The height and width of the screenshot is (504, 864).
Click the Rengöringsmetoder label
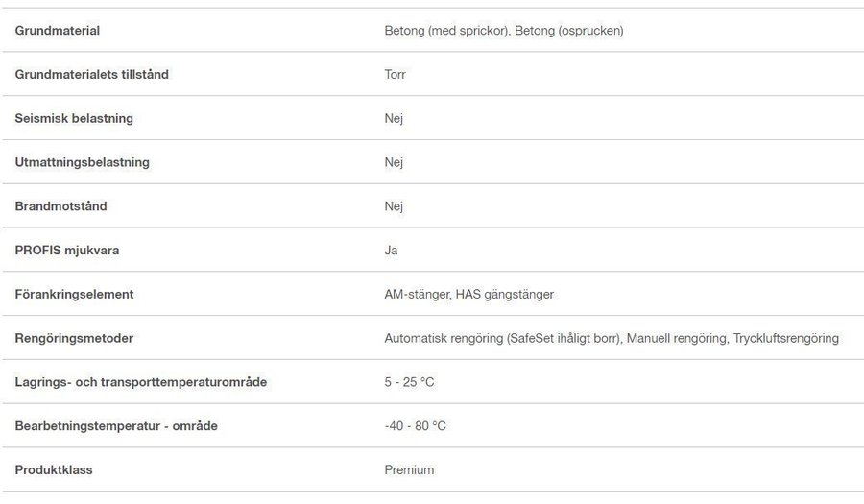click(74, 338)
